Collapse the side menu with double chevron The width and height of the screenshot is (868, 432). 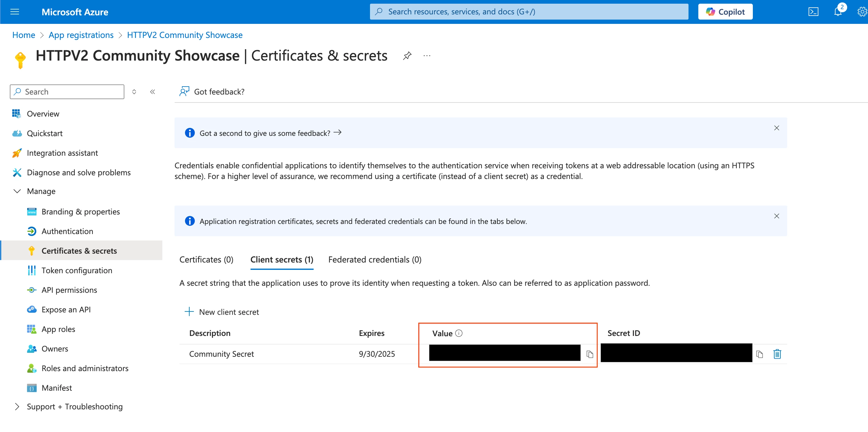pyautogui.click(x=153, y=91)
